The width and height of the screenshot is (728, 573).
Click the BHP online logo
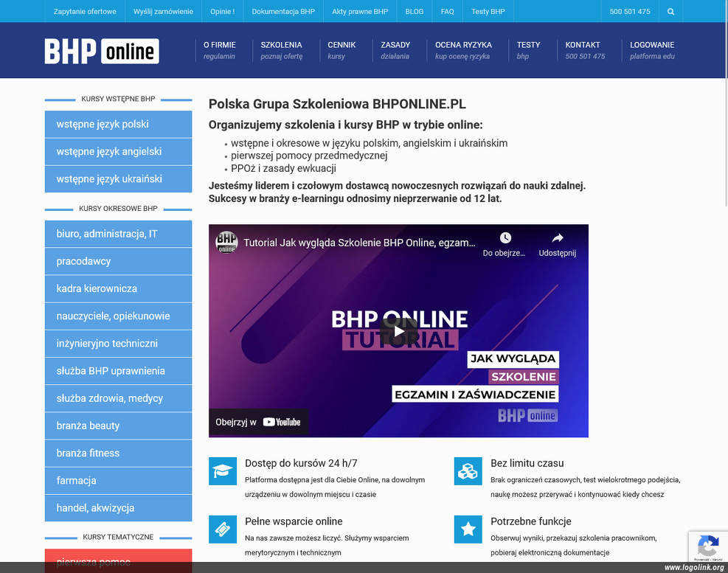point(102,51)
